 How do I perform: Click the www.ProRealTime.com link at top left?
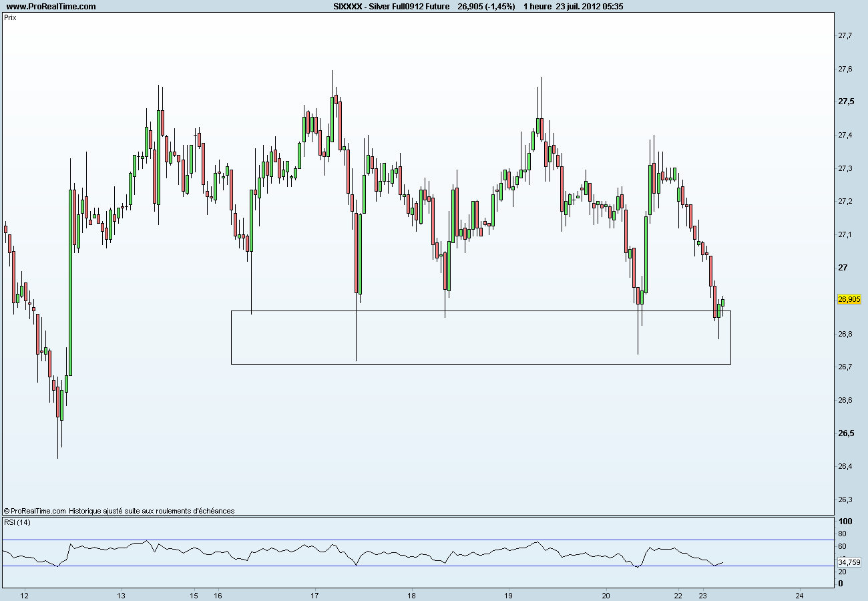point(51,7)
